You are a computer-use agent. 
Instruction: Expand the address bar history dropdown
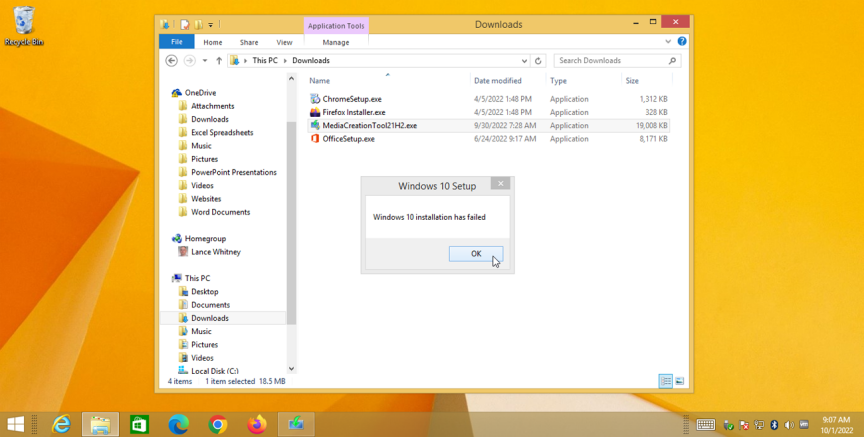tap(524, 61)
